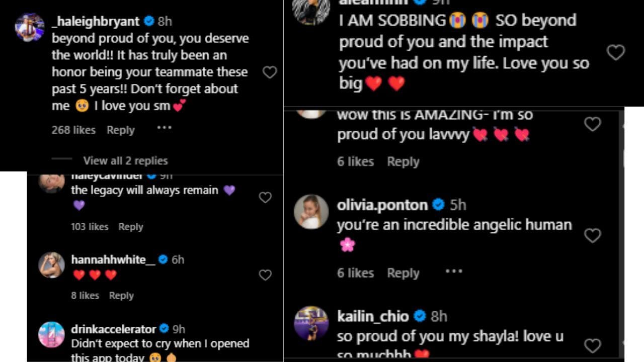The height and width of the screenshot is (362, 644).
Task: Open more options on olivia.ponton's comment
Action: tap(453, 271)
